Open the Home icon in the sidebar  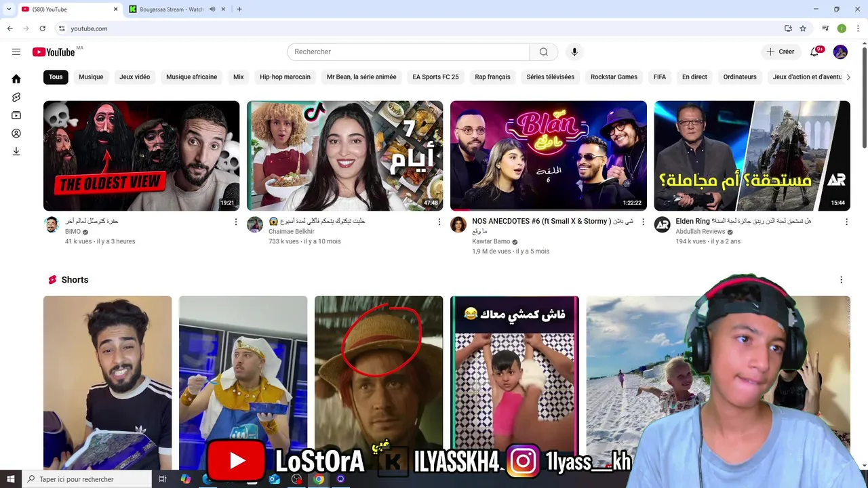point(16,79)
